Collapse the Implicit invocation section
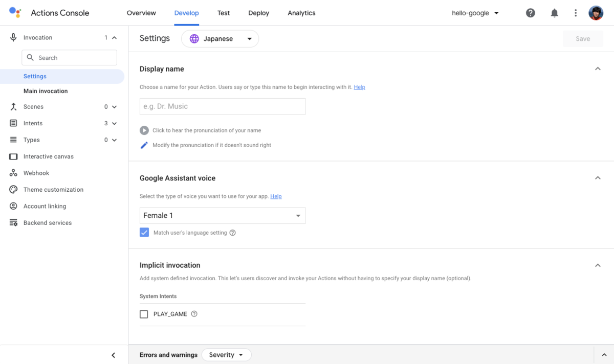 598,265
